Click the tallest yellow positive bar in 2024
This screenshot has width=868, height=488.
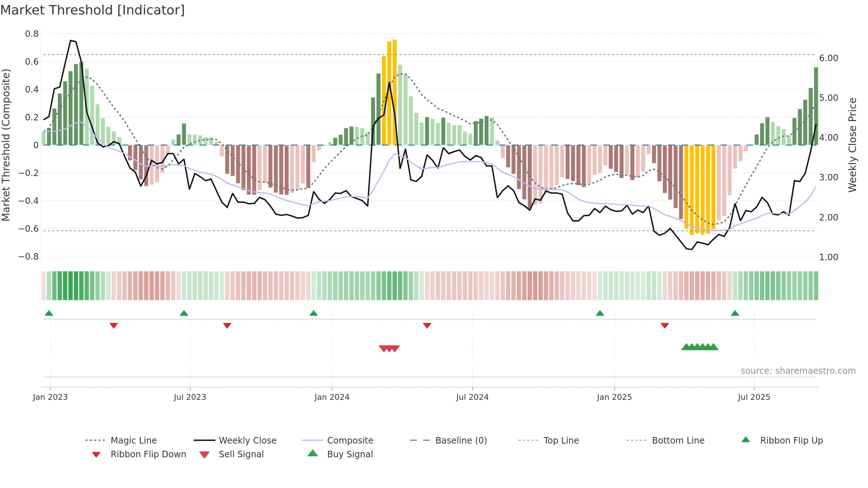point(395,92)
